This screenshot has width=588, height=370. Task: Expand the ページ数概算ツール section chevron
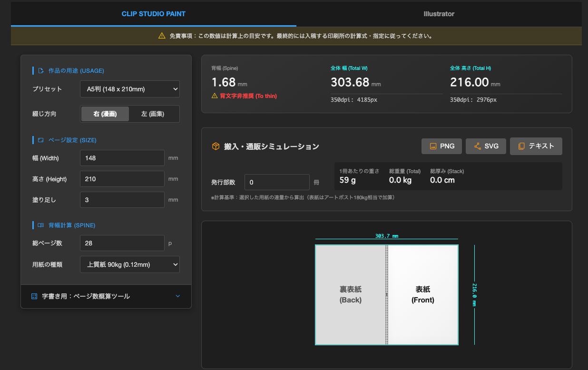[178, 296]
